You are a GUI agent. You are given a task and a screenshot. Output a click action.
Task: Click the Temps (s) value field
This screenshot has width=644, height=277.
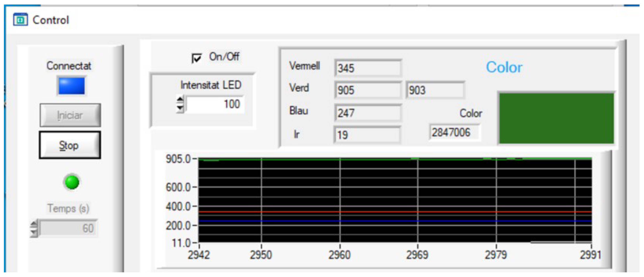click(68, 228)
